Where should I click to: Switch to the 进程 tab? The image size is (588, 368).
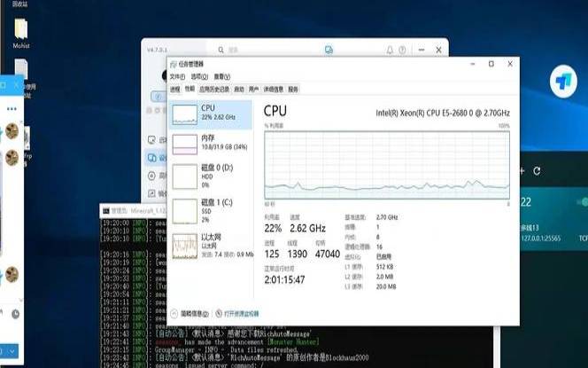point(174,90)
